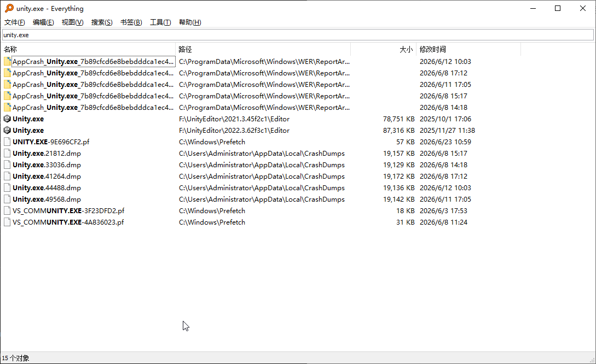Viewport: 596px width, 364px height.
Task: Click file icon of Unity.exe.33036.dmp
Action: [x=7, y=165]
